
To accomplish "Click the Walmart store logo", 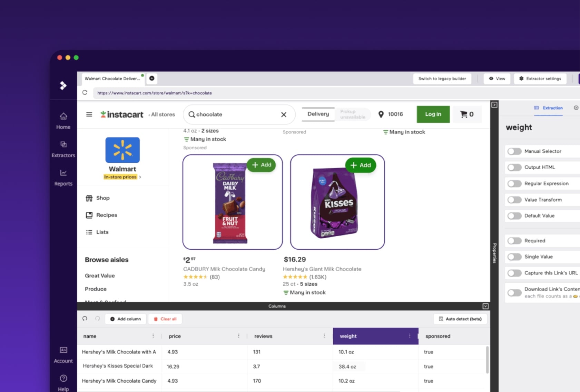I will pos(122,150).
